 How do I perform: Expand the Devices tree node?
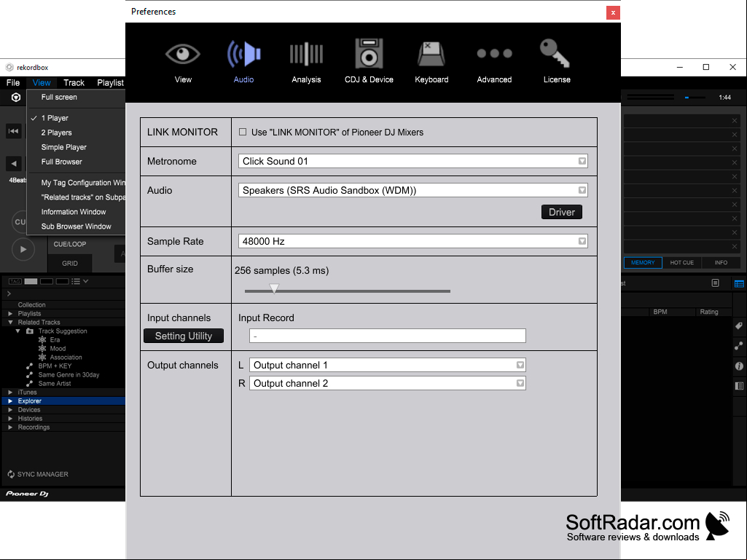tap(10, 410)
